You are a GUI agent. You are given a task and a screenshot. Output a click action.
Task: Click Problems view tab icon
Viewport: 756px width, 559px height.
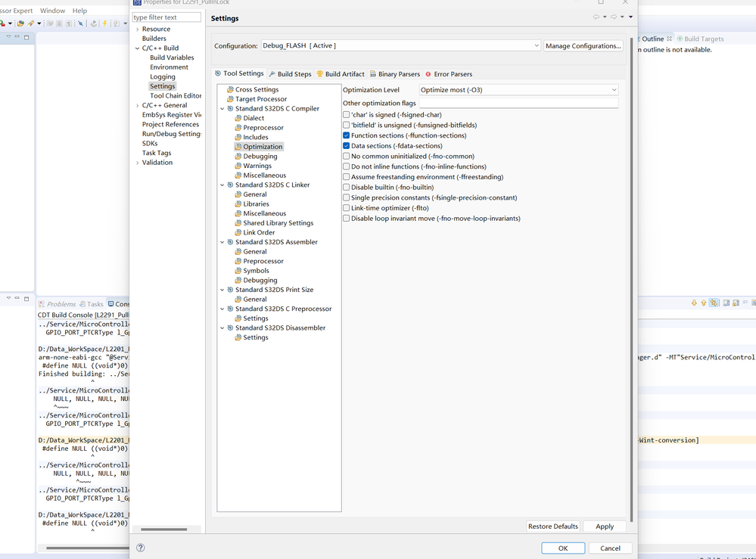(x=42, y=304)
